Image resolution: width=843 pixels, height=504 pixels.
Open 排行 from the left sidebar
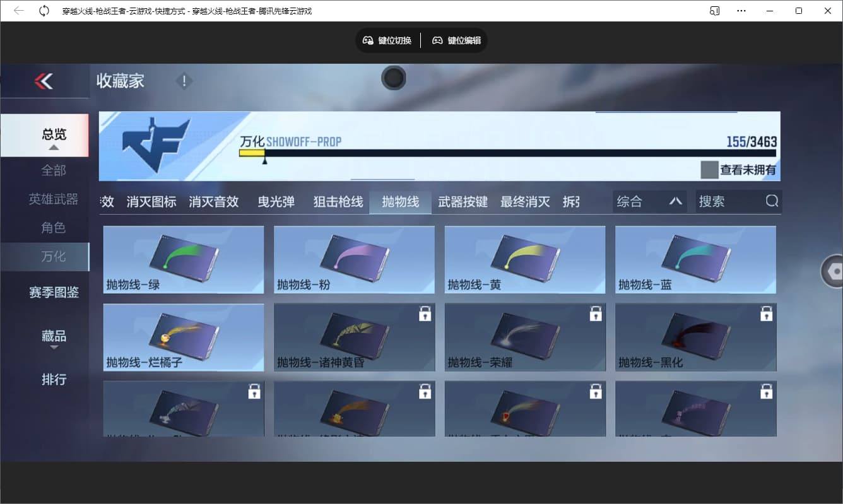click(54, 379)
